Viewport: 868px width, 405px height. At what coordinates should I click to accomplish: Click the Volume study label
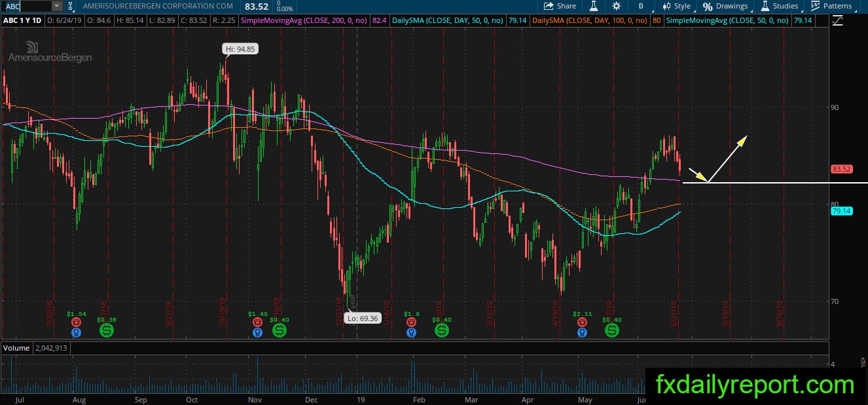click(x=15, y=348)
